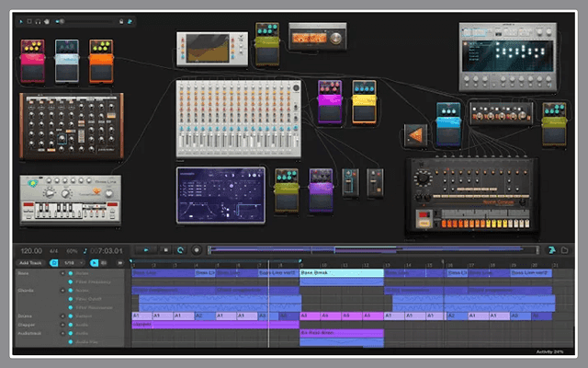The width and height of the screenshot is (588, 368).
Task: Open the 1/16 grid size dropdown
Action: [70, 263]
